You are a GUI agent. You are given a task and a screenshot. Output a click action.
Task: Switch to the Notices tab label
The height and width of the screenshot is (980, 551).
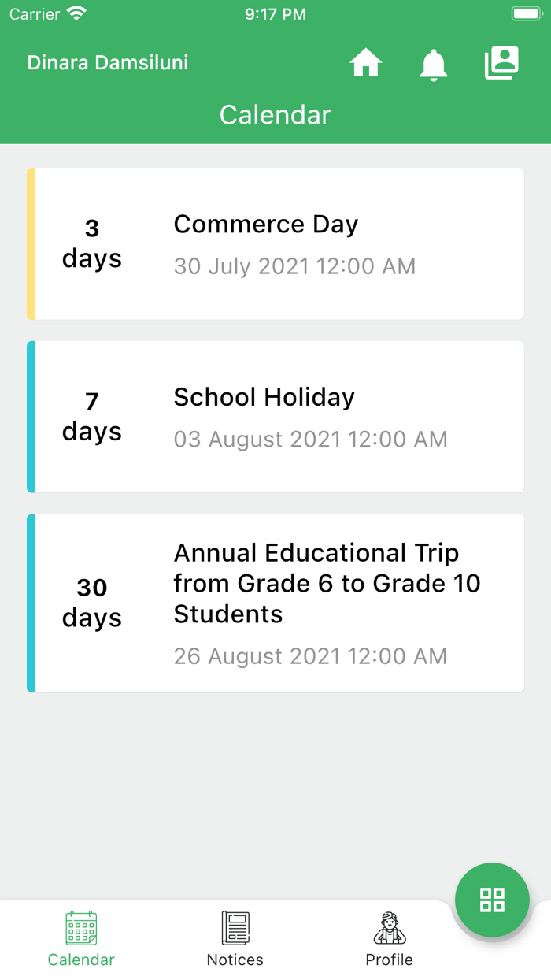click(x=235, y=960)
